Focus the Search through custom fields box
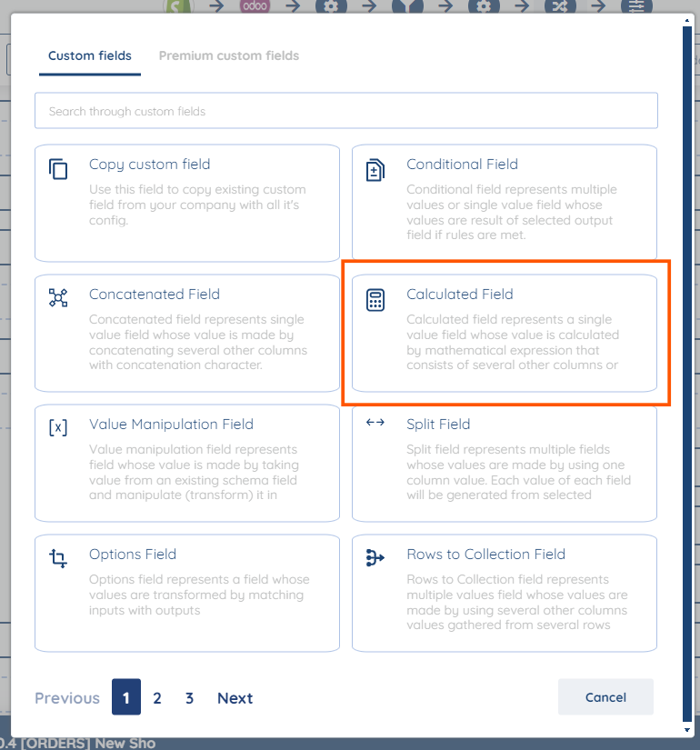The image size is (700, 750). click(346, 111)
